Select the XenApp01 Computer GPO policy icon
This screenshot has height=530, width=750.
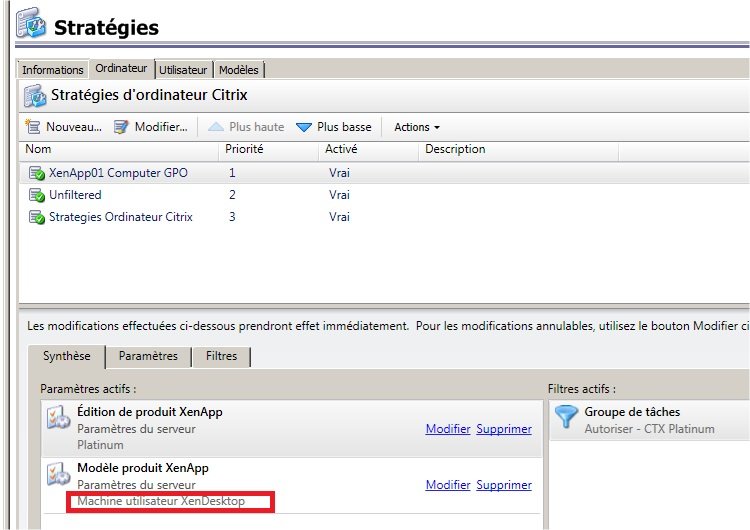(x=37, y=173)
